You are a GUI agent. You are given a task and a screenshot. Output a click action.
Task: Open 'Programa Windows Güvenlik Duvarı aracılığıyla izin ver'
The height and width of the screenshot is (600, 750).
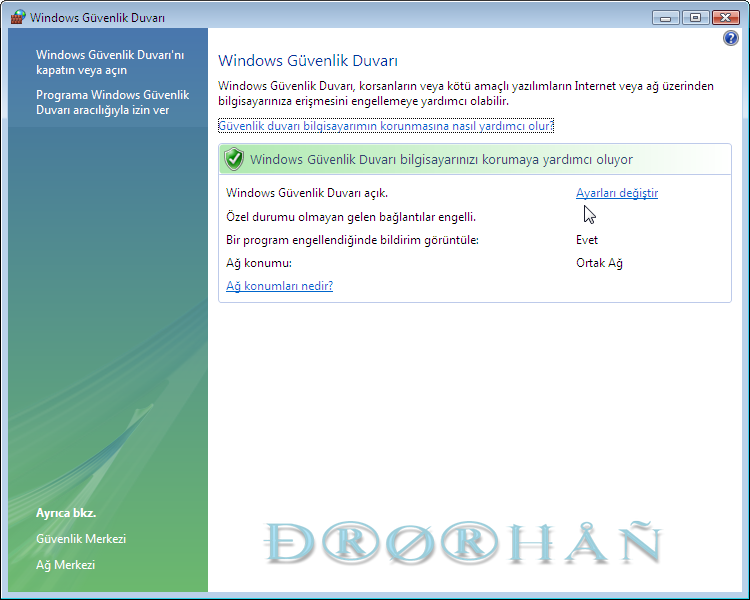point(112,102)
